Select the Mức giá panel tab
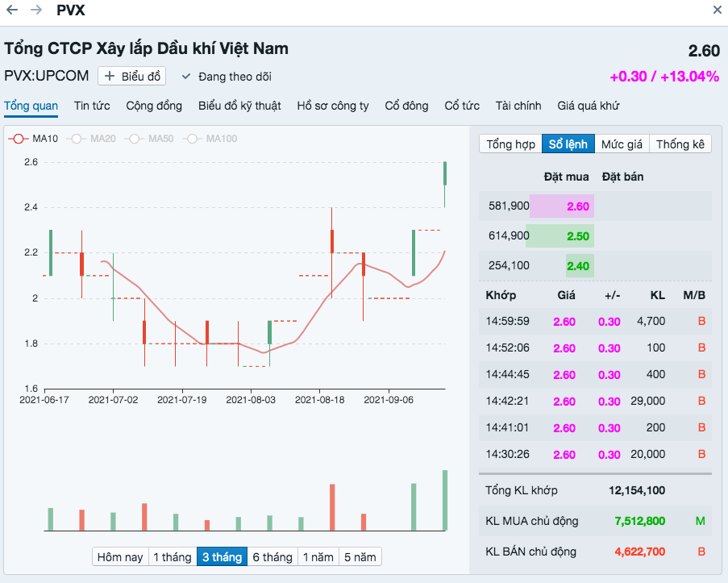 point(622,144)
